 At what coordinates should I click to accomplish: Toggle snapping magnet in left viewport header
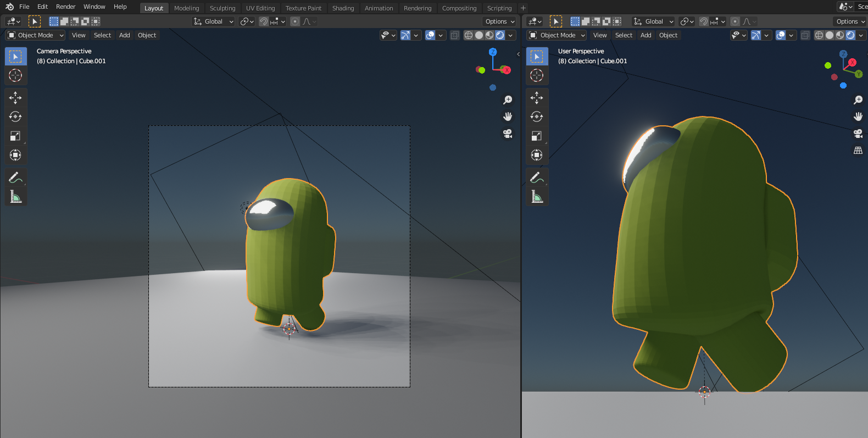coord(264,21)
